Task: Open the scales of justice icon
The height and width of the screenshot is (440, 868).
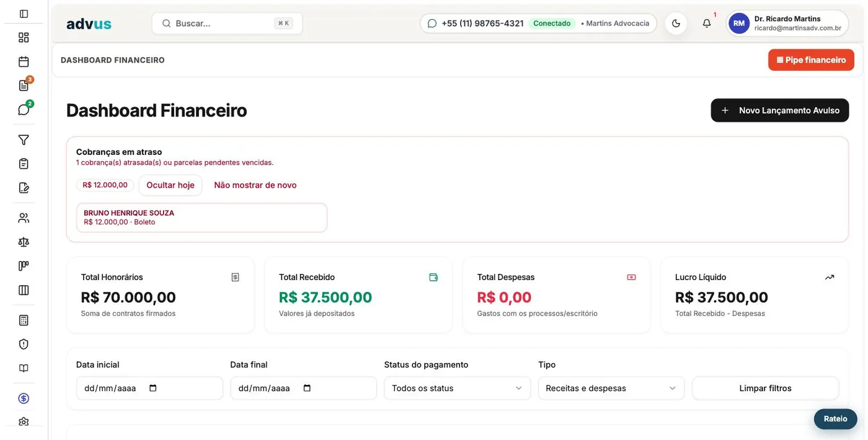Action: (x=24, y=242)
